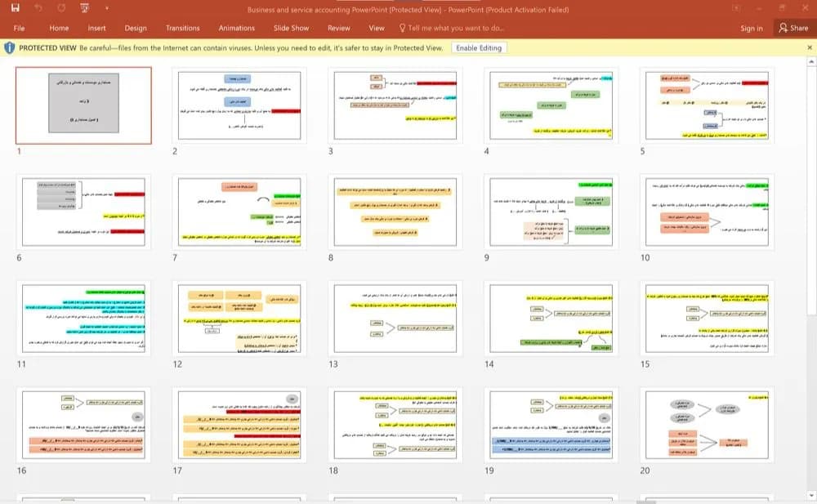
Task: Select slide 2 thumbnail
Action: (239, 105)
